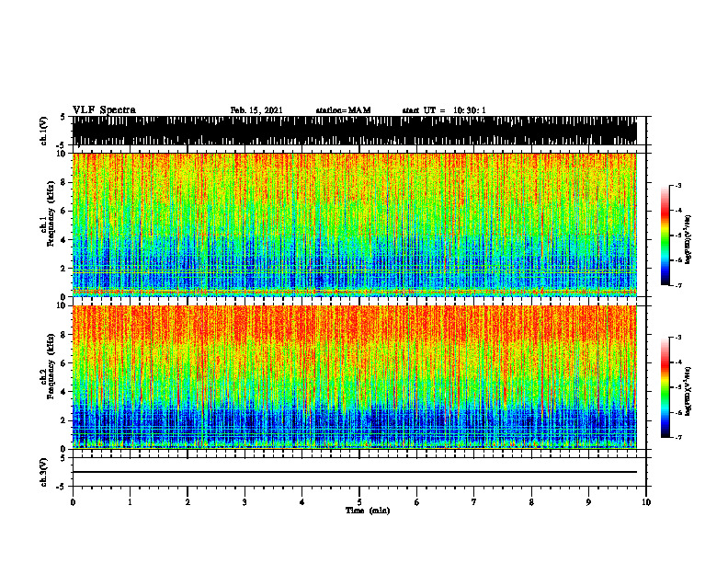Click the "start UT = 10:30:1" text
This screenshot has height=563, width=728.
point(444,110)
